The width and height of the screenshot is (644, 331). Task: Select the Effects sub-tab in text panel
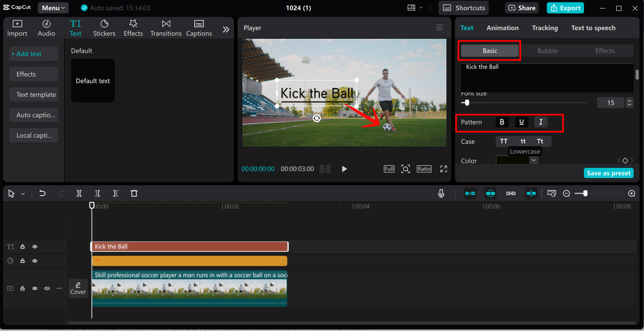click(x=605, y=51)
